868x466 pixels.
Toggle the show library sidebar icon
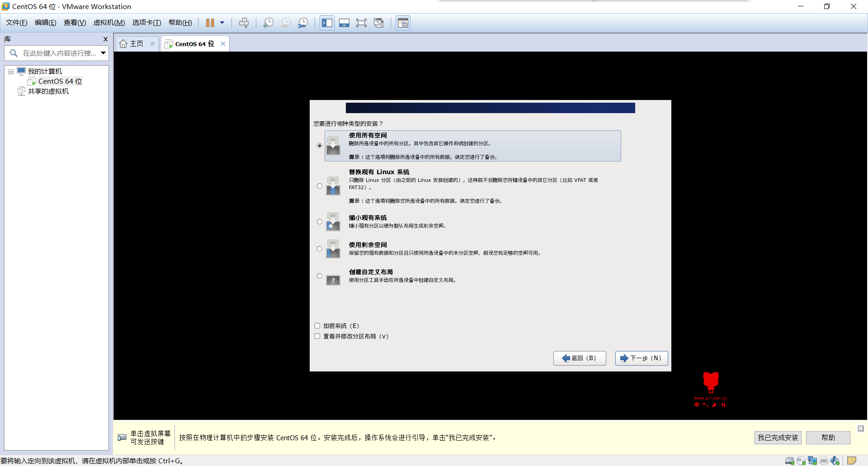click(327, 23)
